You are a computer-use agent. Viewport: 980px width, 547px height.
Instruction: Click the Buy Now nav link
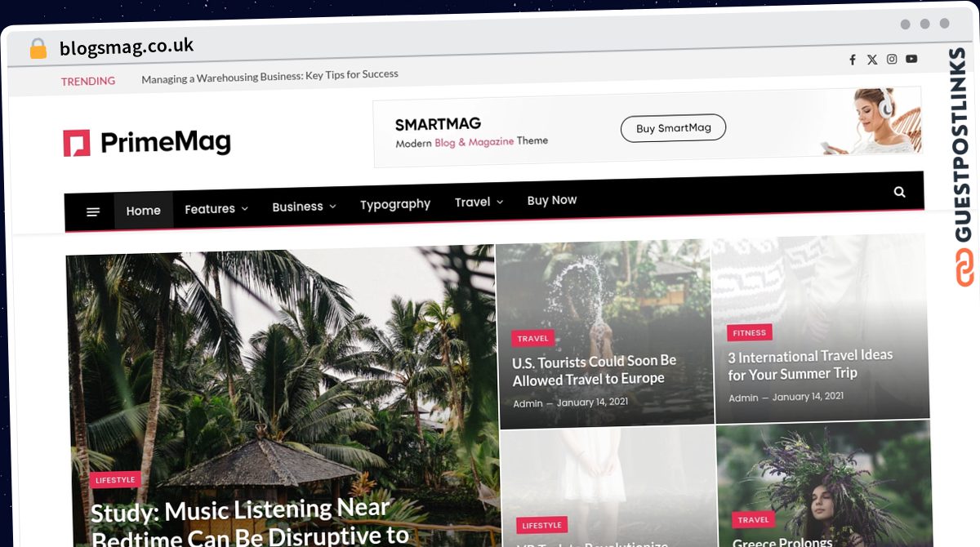552,200
